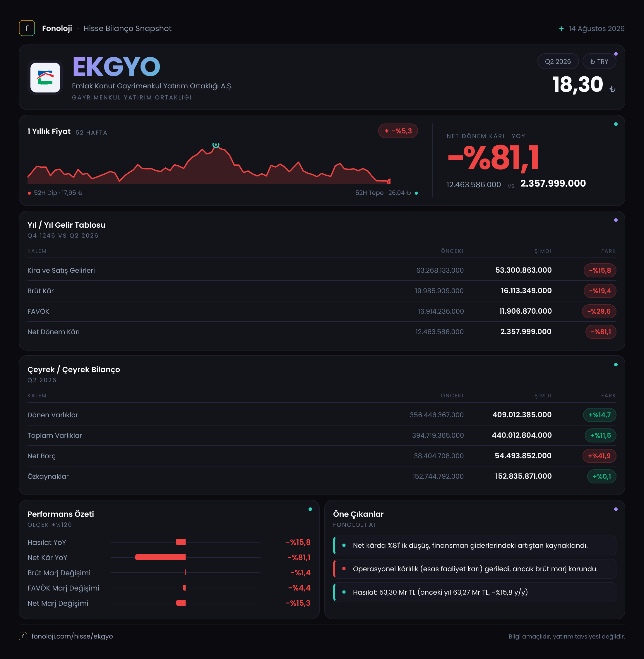The image size is (644, 659).
Task: Click the Net Kâr YoY performance bar
Action: (x=160, y=557)
